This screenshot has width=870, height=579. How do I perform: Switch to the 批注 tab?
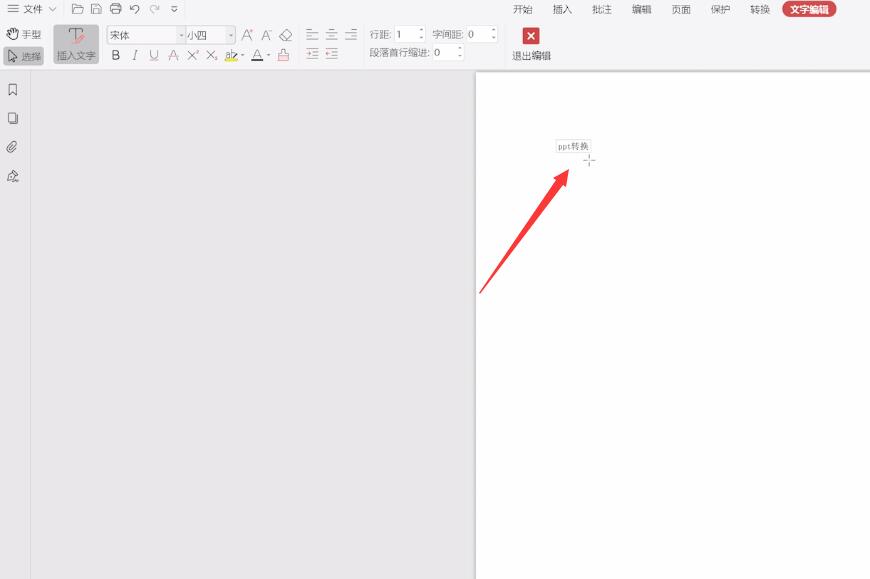coord(601,9)
